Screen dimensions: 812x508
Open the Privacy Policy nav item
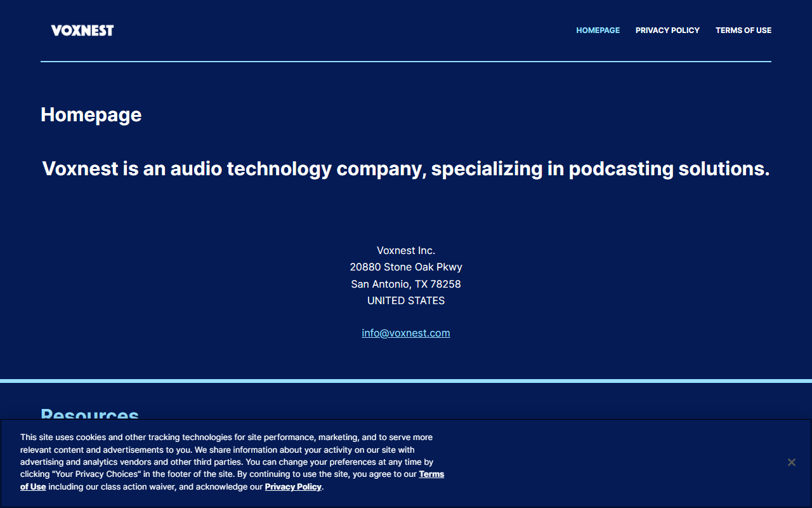coord(667,30)
